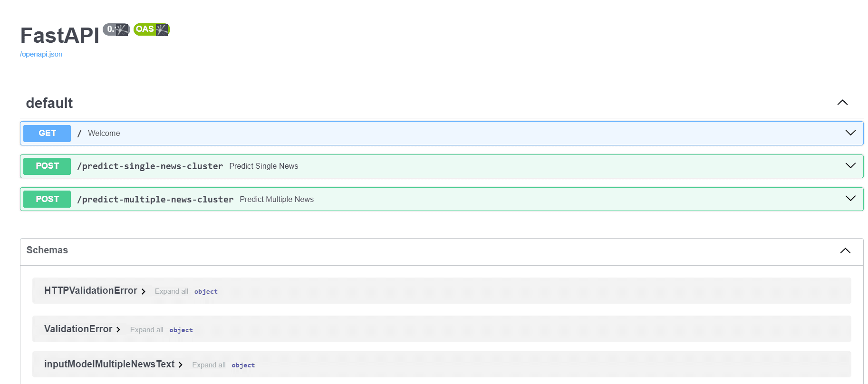Click Expand all for HTTPValidationError
This screenshot has height=384, width=868.
[172, 291]
